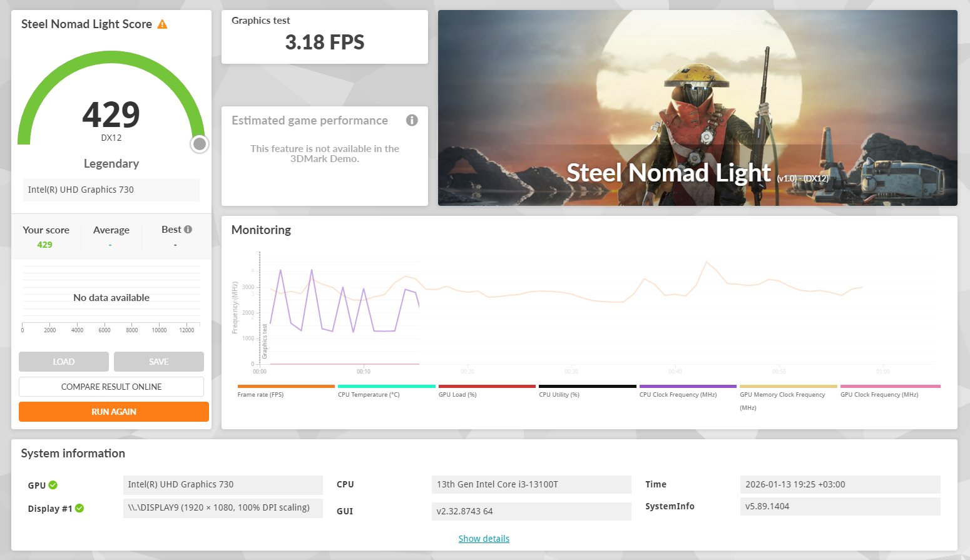Viewport: 970px width, 560px height.
Task: Click the SystemInfo version v5.89.1404
Action: coord(840,507)
